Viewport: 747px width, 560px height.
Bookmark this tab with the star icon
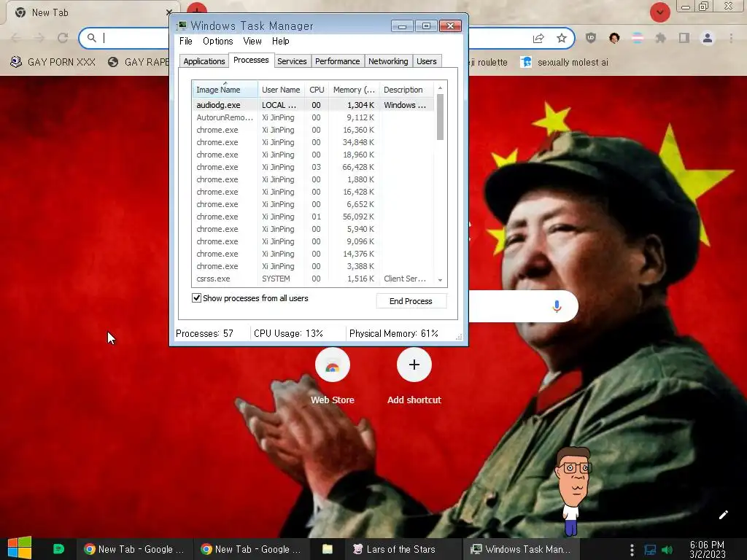coord(562,38)
